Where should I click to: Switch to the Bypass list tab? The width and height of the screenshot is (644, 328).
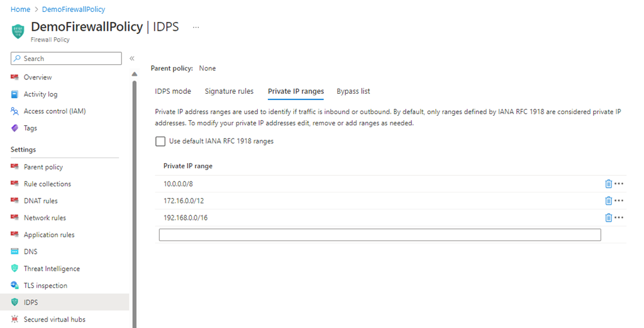pyautogui.click(x=353, y=91)
